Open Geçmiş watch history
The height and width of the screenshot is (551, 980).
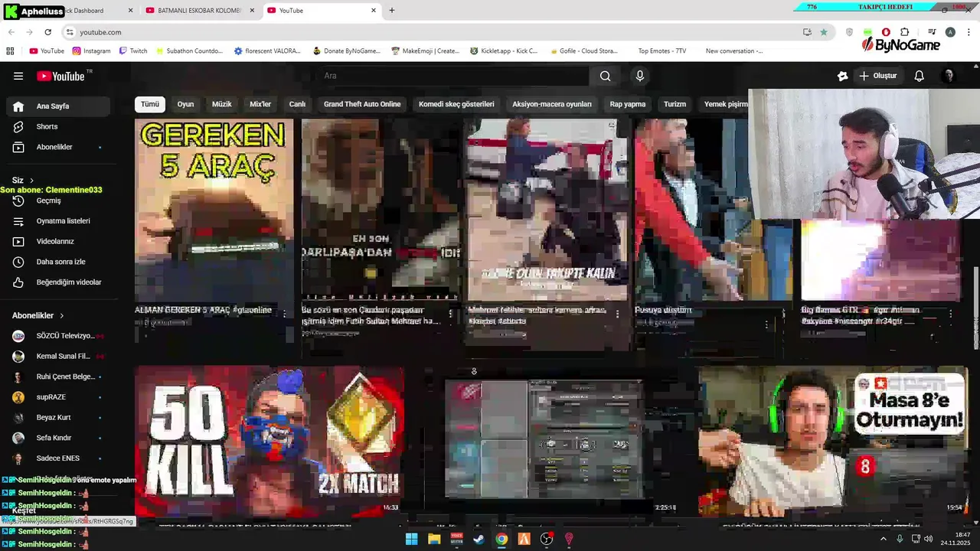[x=60, y=201]
